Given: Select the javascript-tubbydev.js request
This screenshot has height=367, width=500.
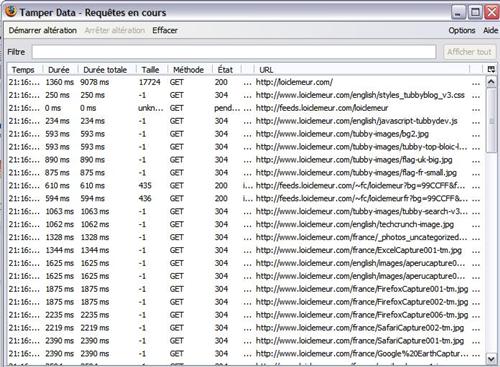Looking at the screenshot, I should coord(245,121).
